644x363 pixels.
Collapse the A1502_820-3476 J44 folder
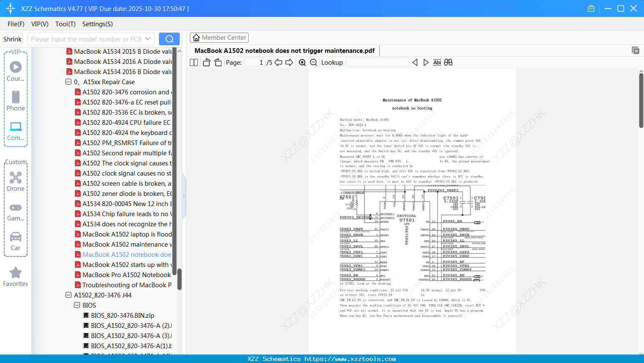pyautogui.click(x=69, y=295)
